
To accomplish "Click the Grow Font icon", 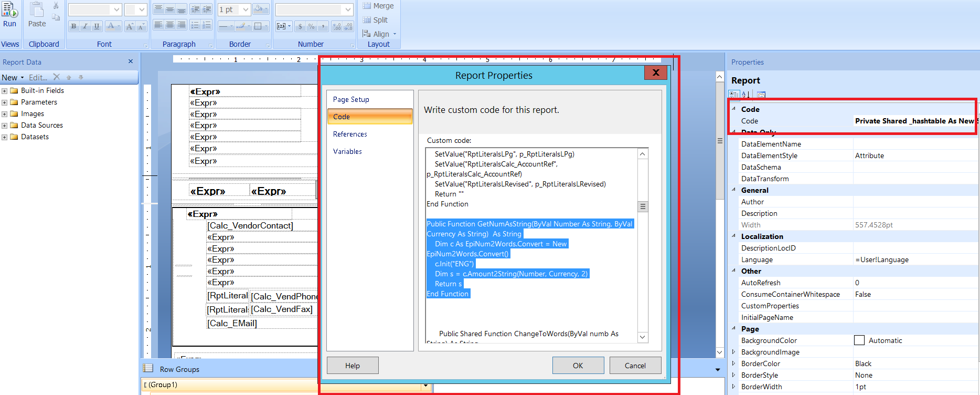I will point(130,26).
